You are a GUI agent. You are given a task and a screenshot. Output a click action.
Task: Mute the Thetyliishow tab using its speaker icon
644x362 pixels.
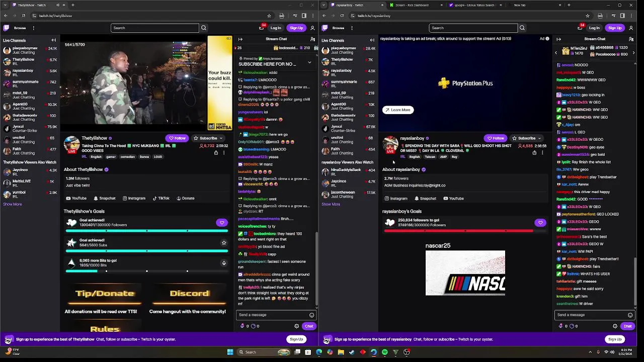pos(58,5)
